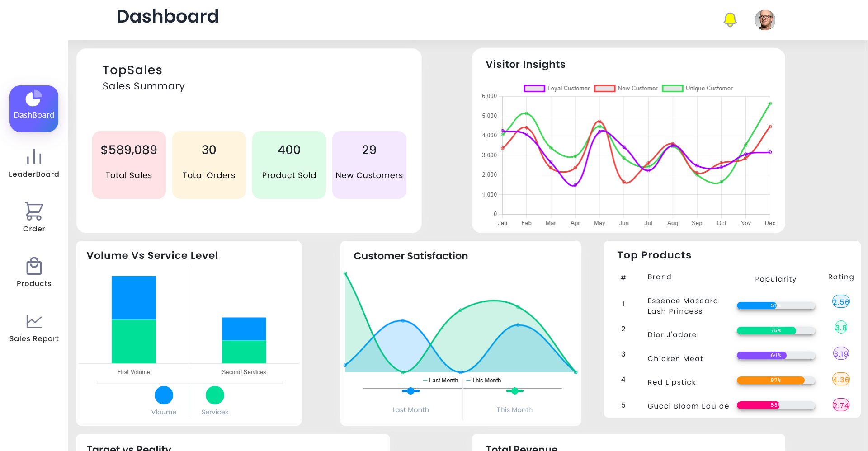
Task: Click the Dec data point on Unique Customer line
Action: click(770, 103)
